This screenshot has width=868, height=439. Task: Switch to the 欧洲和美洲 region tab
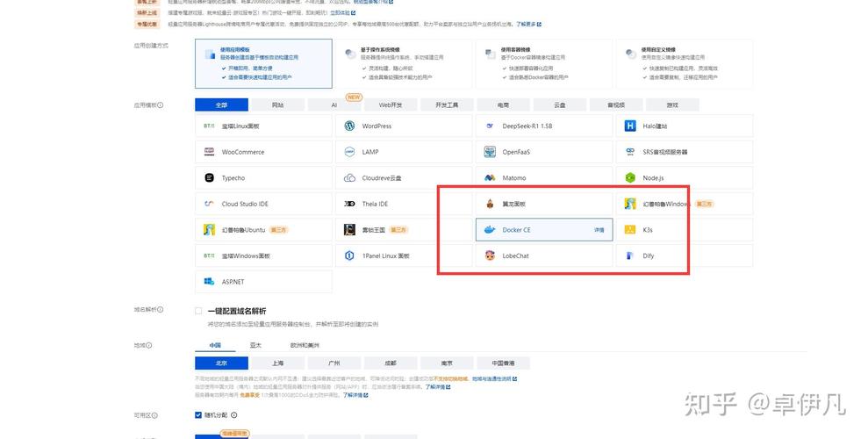coord(305,345)
